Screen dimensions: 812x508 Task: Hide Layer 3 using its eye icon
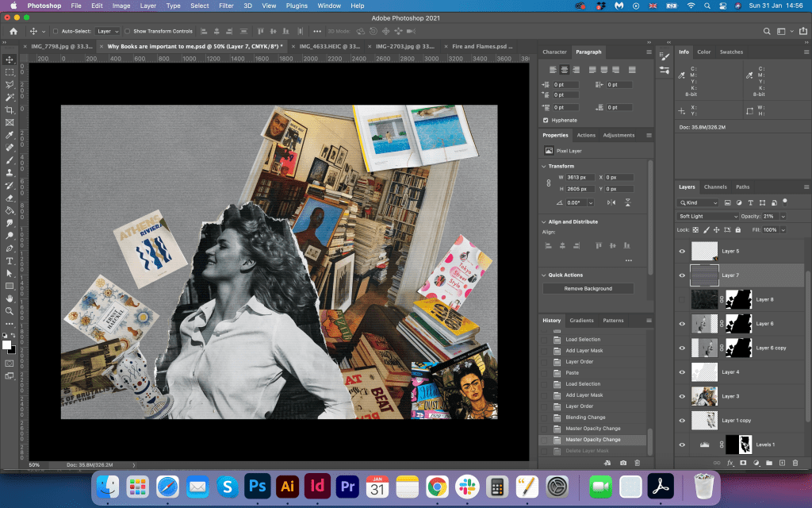(x=682, y=396)
